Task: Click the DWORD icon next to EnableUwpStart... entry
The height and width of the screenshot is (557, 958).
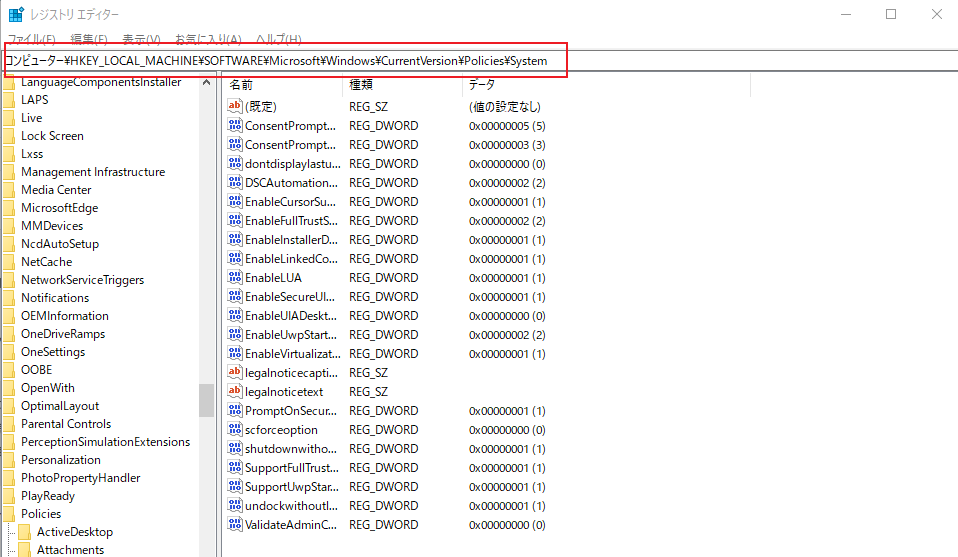Action: tap(235, 334)
